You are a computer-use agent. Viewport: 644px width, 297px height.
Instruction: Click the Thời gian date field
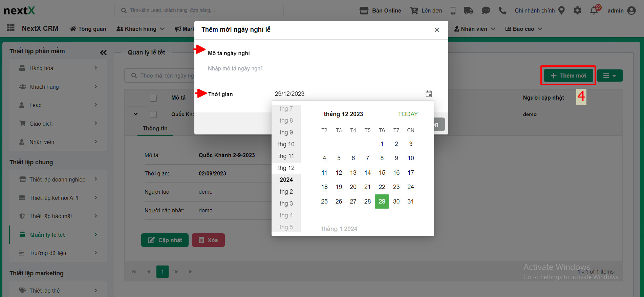(349, 94)
